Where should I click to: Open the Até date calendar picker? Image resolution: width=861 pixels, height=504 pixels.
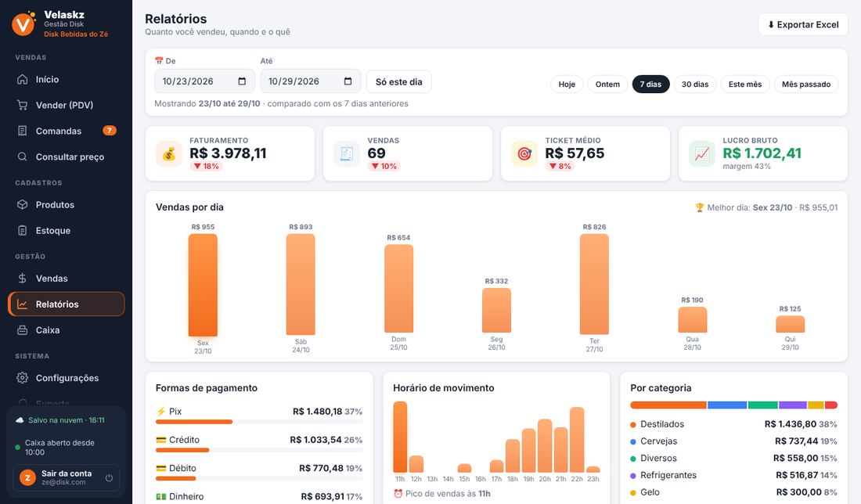(348, 81)
